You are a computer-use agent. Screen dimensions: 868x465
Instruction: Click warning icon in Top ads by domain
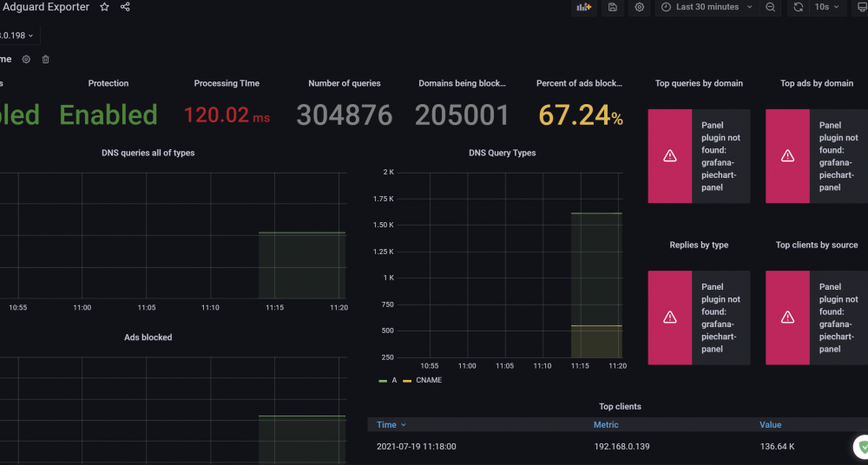coord(788,156)
